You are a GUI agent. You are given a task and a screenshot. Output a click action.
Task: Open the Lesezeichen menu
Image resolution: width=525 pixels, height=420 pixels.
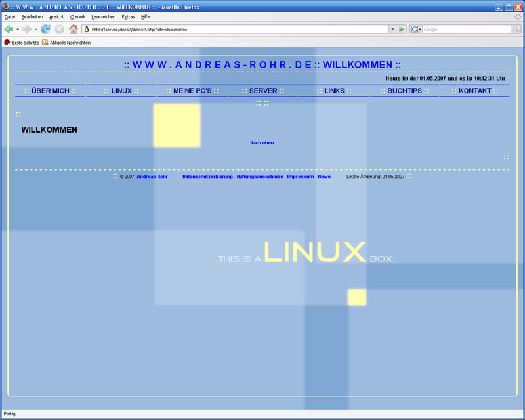coord(102,16)
